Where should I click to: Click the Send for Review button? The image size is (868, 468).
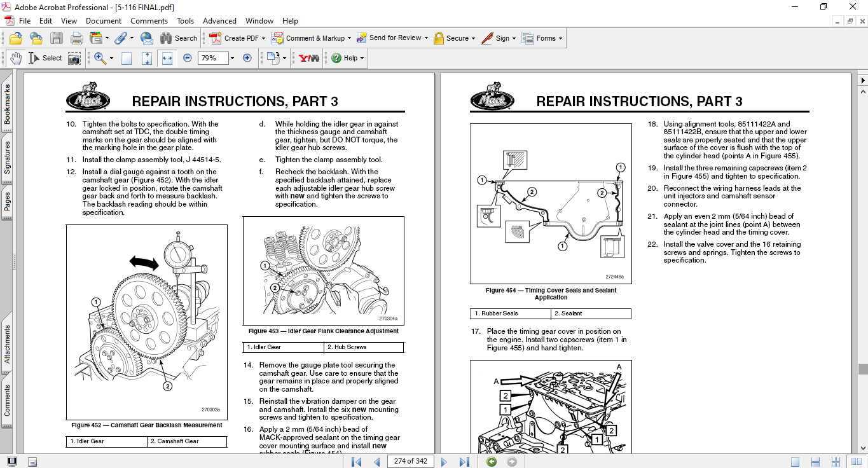[x=392, y=38]
